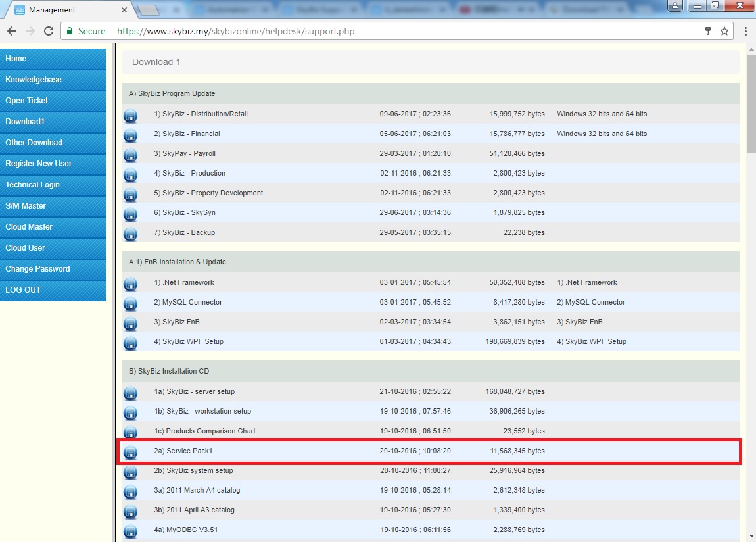
Task: Click LOG OUT in the sidebar
Action: click(23, 290)
